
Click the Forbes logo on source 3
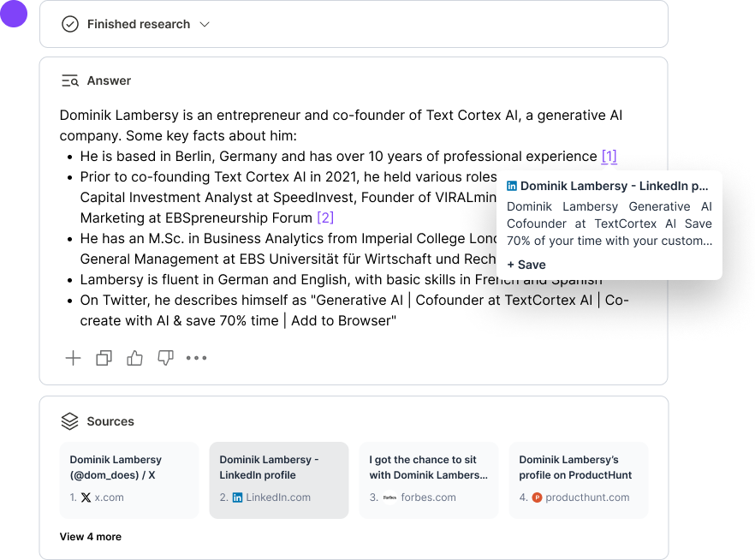coord(389,497)
